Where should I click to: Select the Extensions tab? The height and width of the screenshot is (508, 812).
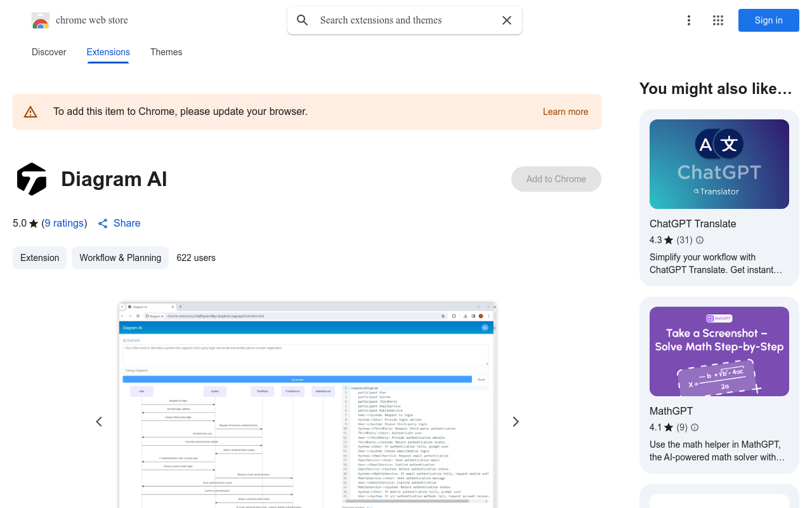[x=108, y=52]
